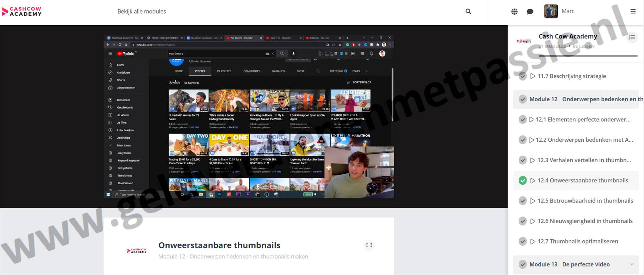
Task: Open lesson 12.6 Nieuwsgierigheid in thumbnails
Action: click(x=585, y=221)
